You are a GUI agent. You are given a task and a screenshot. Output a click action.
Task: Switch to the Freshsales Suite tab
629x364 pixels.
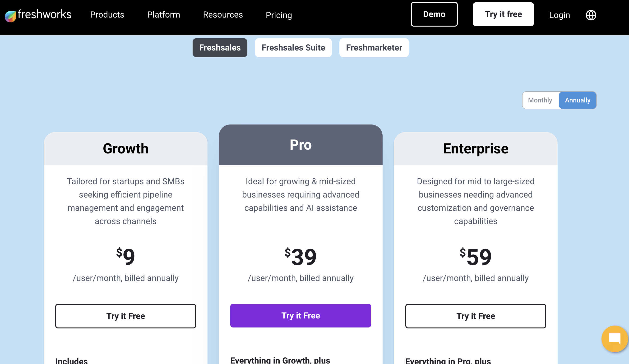point(293,48)
